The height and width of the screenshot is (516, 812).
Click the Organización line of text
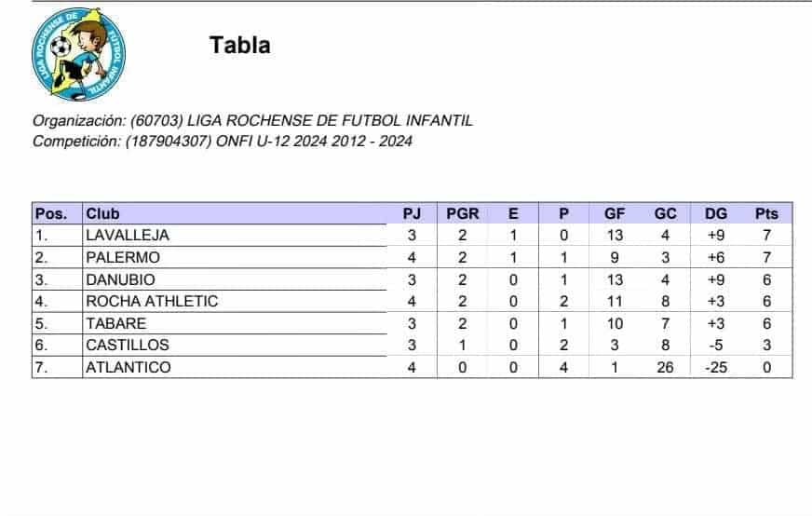(x=252, y=121)
